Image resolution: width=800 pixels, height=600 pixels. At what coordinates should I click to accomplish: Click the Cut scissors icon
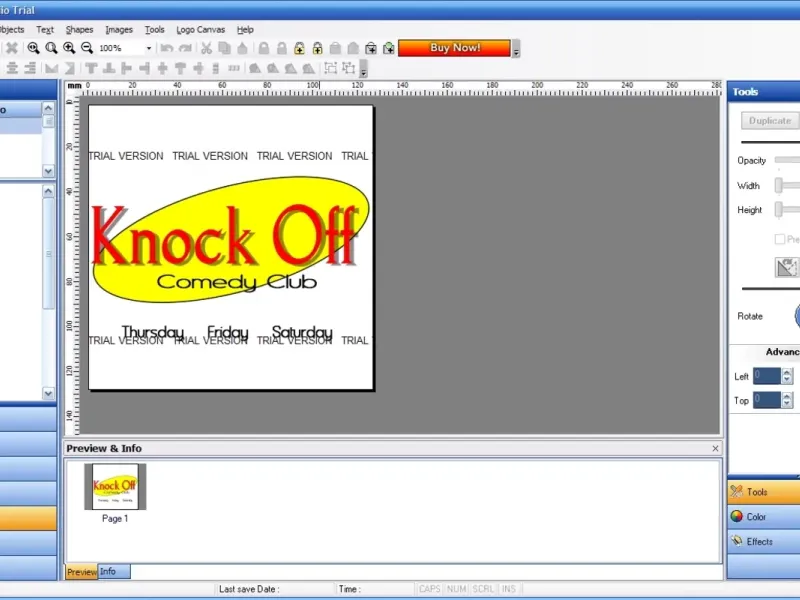click(206, 48)
